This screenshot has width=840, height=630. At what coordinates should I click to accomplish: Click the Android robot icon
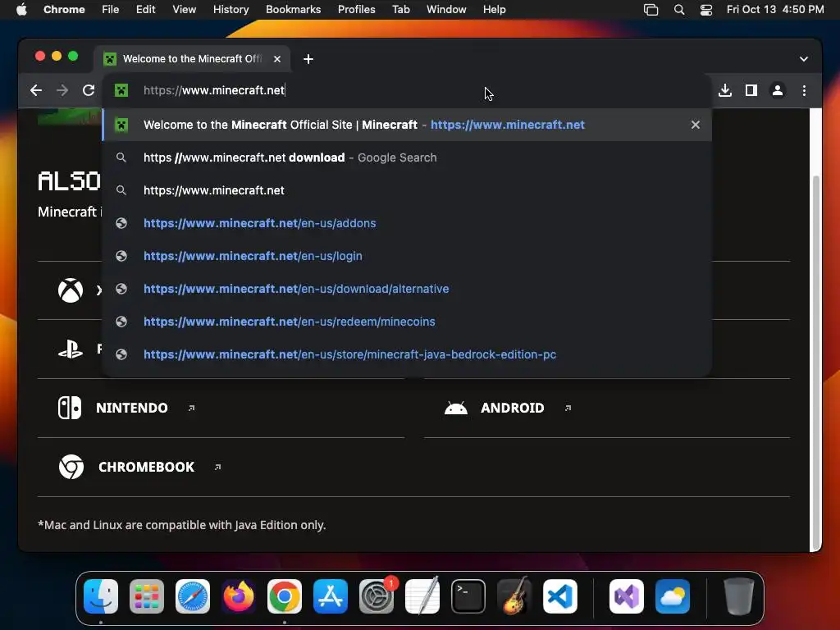pos(456,409)
